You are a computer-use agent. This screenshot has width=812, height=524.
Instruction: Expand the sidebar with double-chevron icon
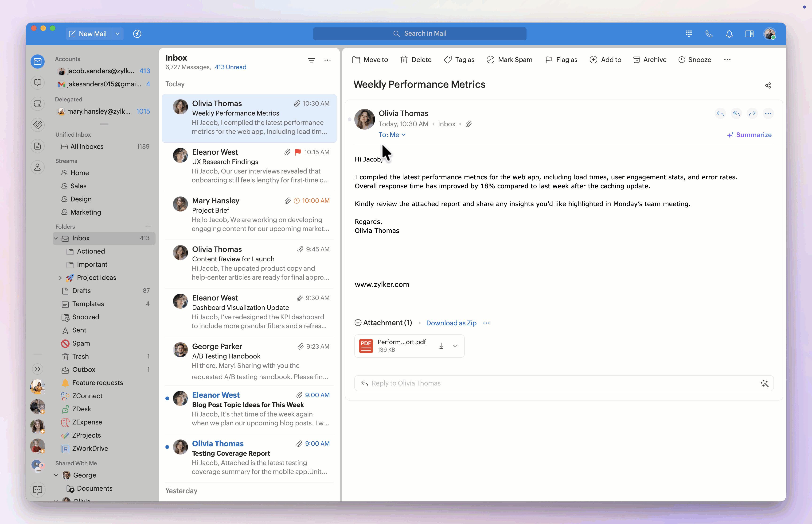(37, 369)
